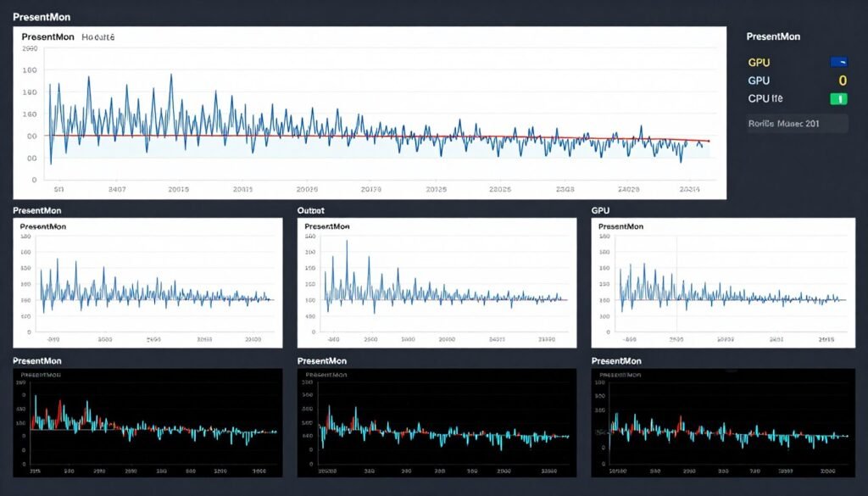Screen dimensions: 868x496
Task: Open the profile selection dropdown
Action: click(x=795, y=123)
